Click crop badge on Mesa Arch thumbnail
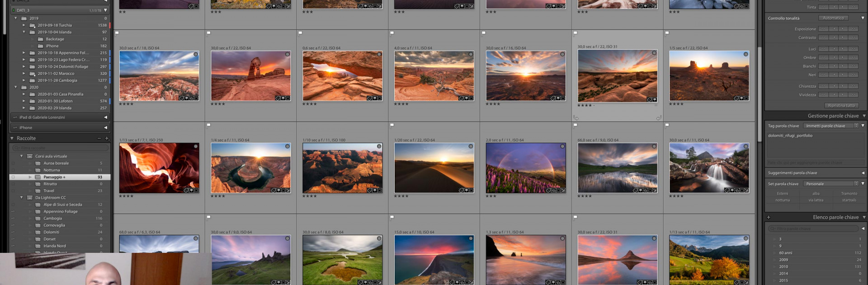868x285 pixels. pos(379,98)
